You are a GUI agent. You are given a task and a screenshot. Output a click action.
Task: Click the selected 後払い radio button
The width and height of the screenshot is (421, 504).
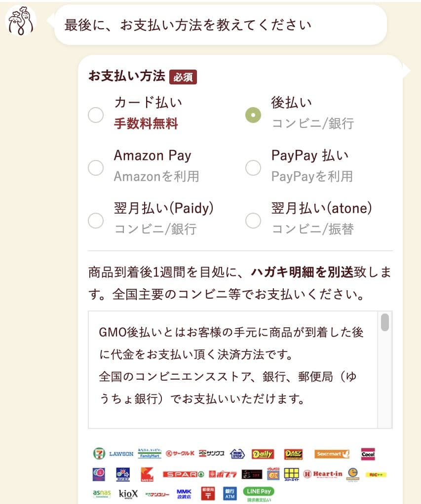coord(253,115)
